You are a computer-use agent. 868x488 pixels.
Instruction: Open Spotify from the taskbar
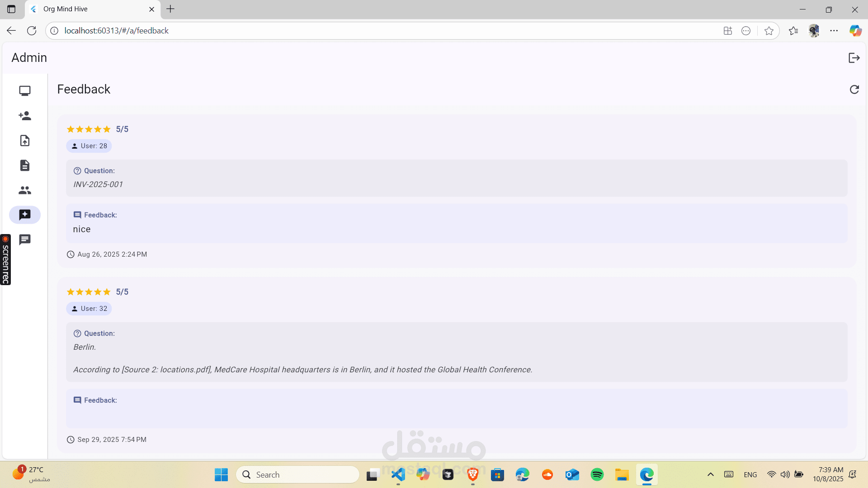[x=597, y=474]
